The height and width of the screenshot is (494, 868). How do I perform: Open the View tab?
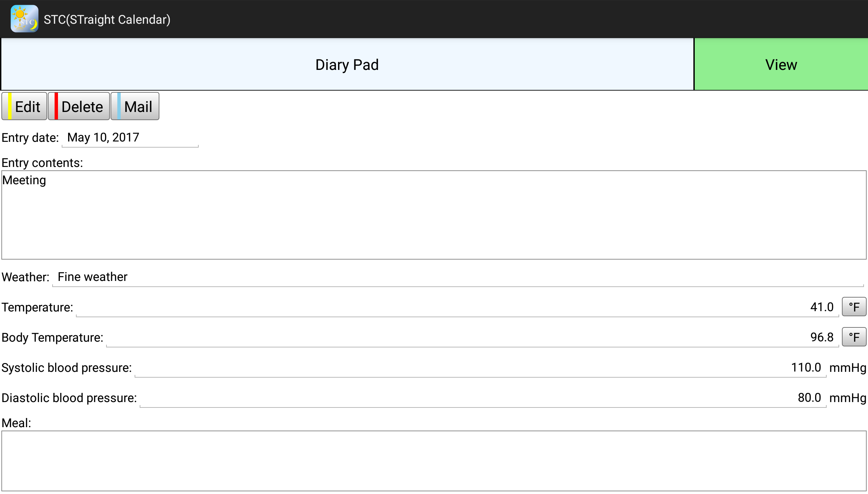click(x=781, y=64)
